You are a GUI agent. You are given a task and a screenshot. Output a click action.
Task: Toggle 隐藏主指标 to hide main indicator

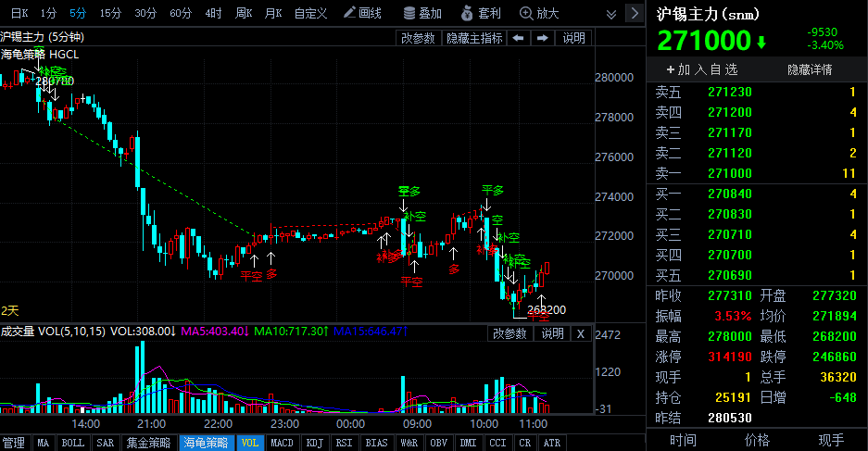tap(474, 38)
